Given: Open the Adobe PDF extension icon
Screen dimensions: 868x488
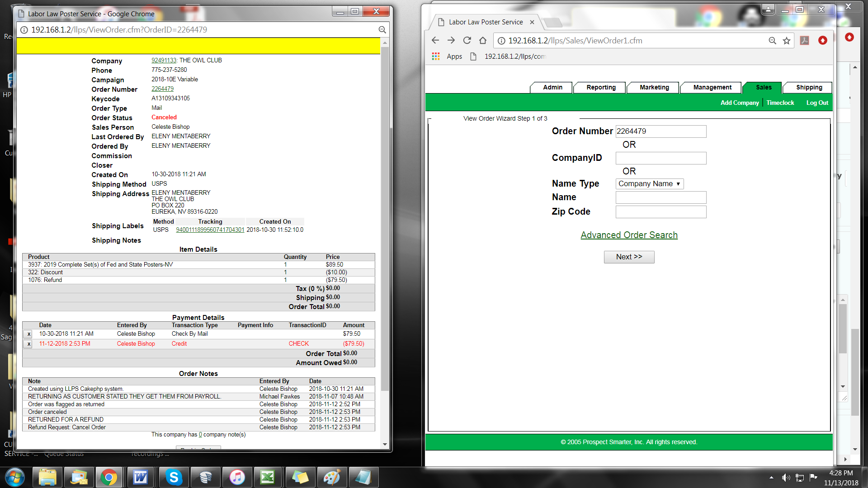Looking at the screenshot, I should pos(805,41).
